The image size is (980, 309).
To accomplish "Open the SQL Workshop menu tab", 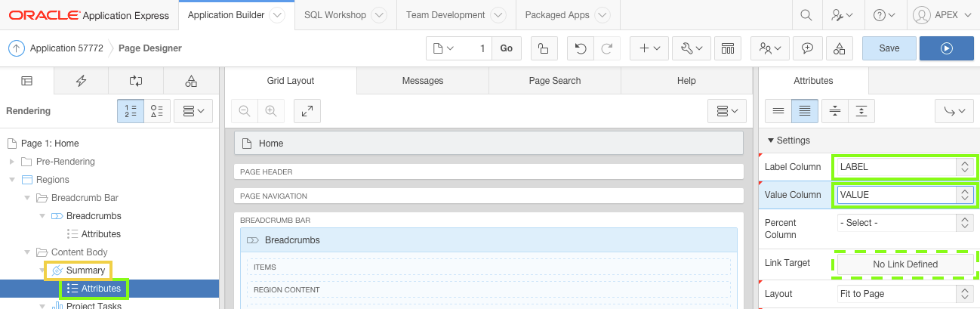I will tap(344, 15).
